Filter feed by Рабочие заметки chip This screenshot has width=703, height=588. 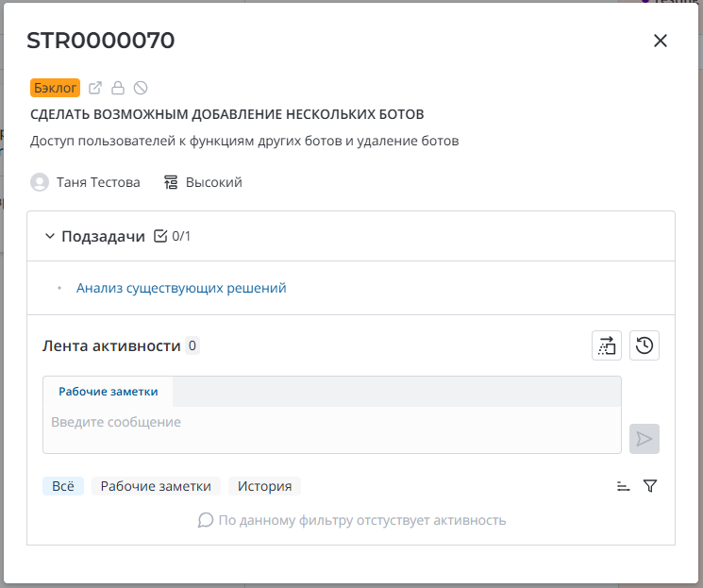156,486
